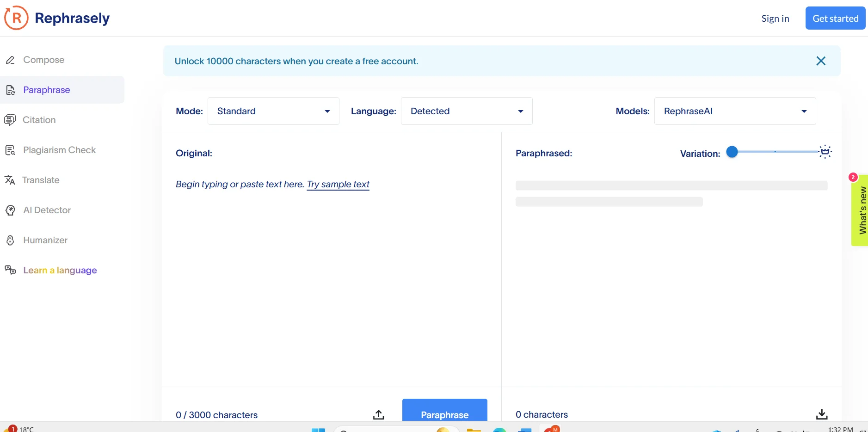
Task: Click the Citation quote icon
Action: 10,120
